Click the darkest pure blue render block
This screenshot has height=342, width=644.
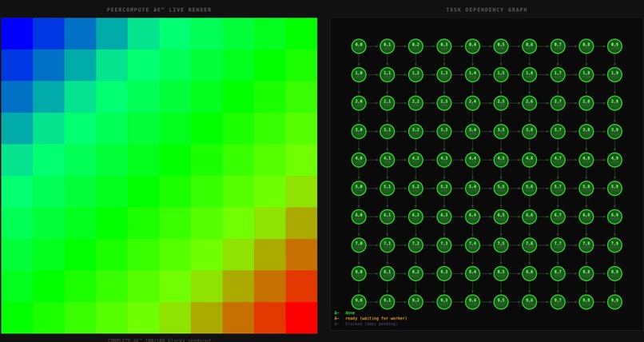(17, 34)
